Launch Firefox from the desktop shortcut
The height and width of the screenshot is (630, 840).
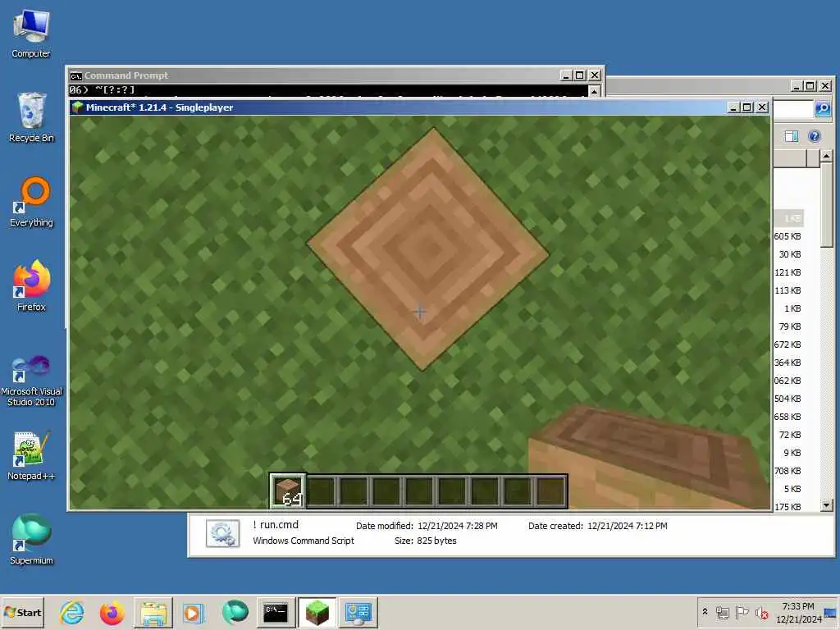click(x=31, y=286)
